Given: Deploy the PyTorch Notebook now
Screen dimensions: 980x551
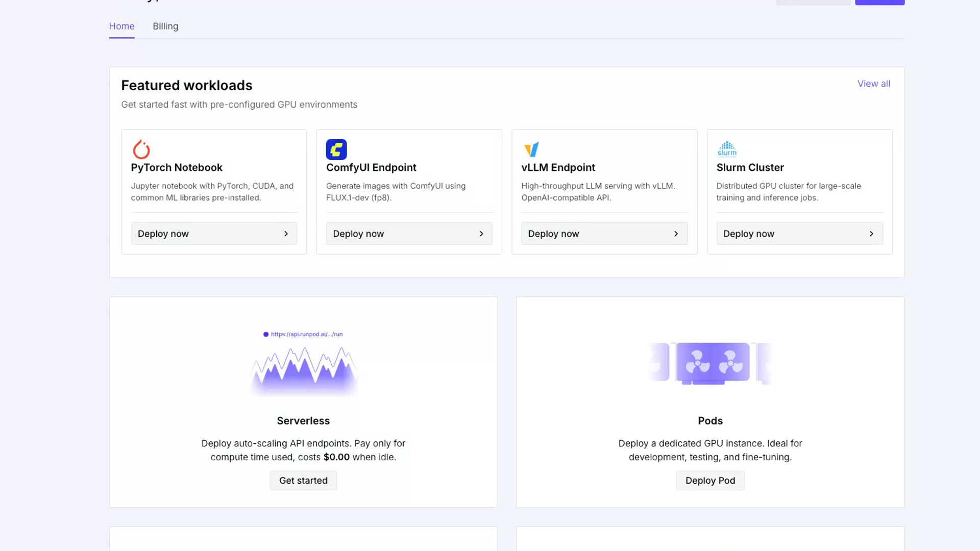Looking at the screenshot, I should tap(214, 234).
